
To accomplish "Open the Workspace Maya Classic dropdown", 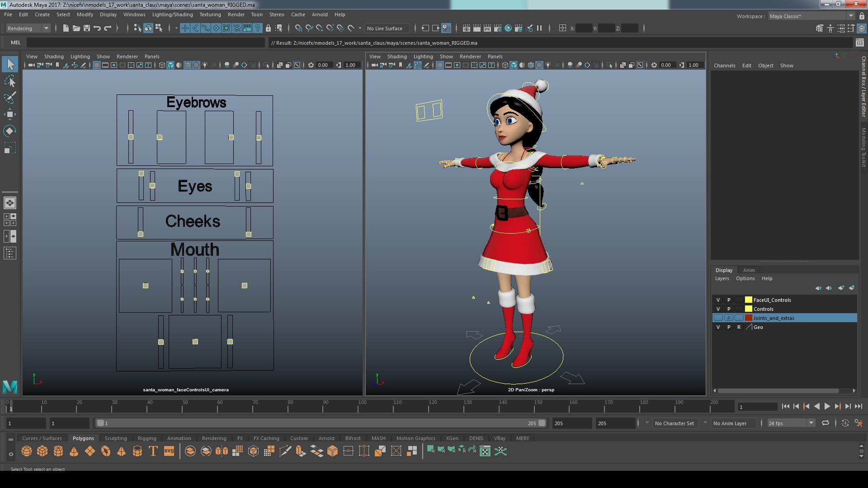I will pos(811,16).
